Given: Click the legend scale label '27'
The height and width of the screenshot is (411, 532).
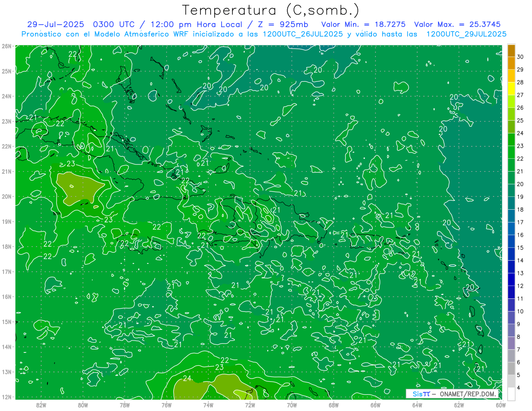Looking at the screenshot, I should click(520, 95).
